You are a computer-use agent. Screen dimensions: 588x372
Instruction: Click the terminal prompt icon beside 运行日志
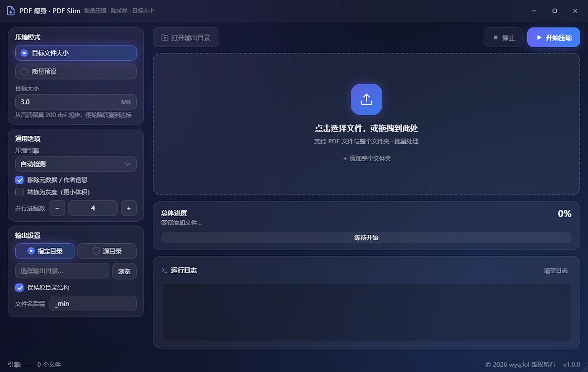pyautogui.click(x=164, y=270)
